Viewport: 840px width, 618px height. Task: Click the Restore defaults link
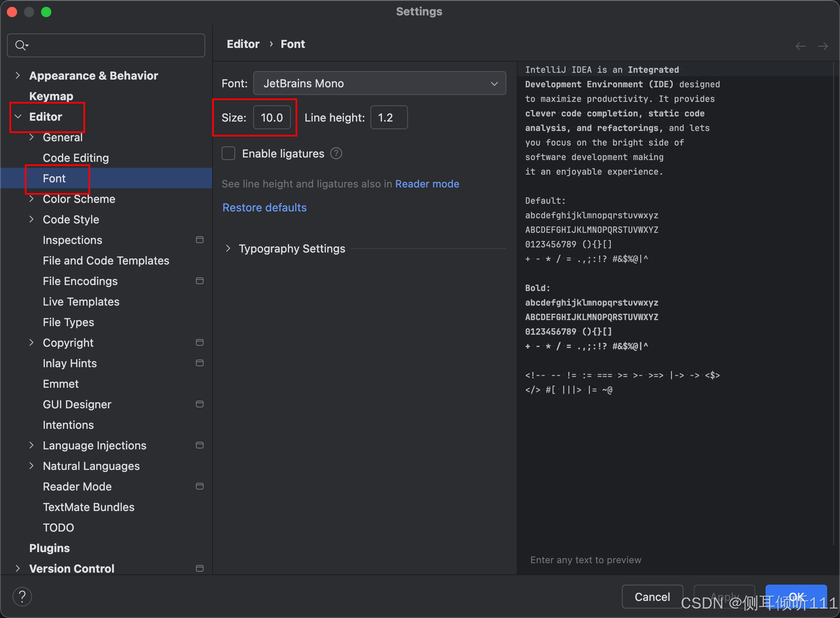click(264, 207)
